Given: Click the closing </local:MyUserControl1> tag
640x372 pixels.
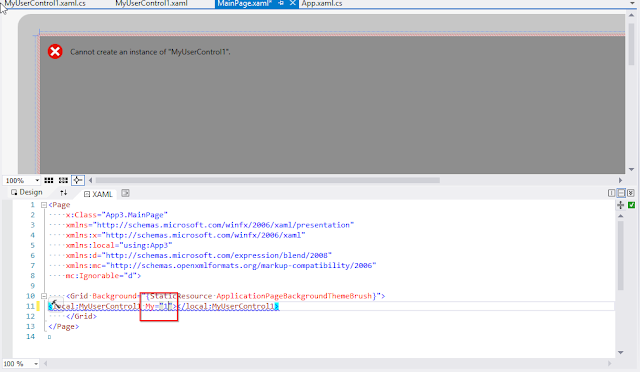Looking at the screenshot, I should point(228,306).
